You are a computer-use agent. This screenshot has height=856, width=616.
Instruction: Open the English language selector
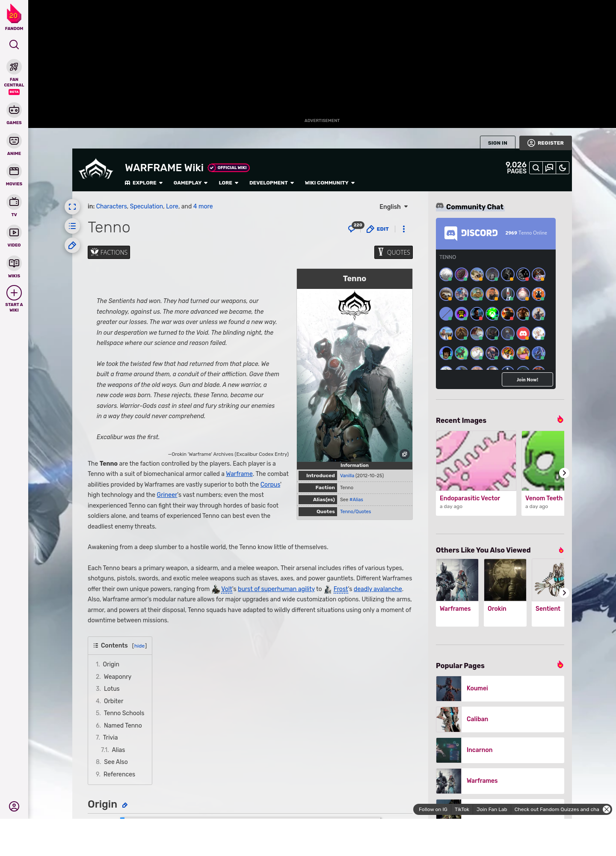coord(394,207)
